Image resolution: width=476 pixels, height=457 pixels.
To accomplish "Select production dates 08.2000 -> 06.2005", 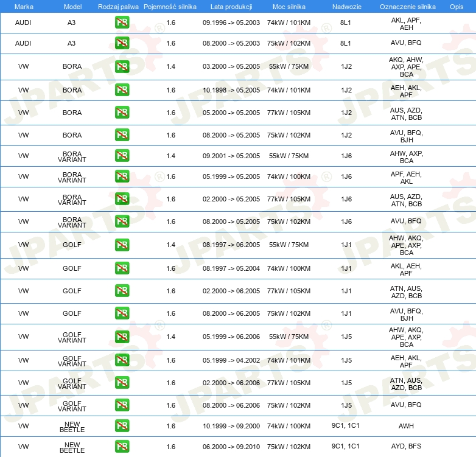I will point(231,313).
